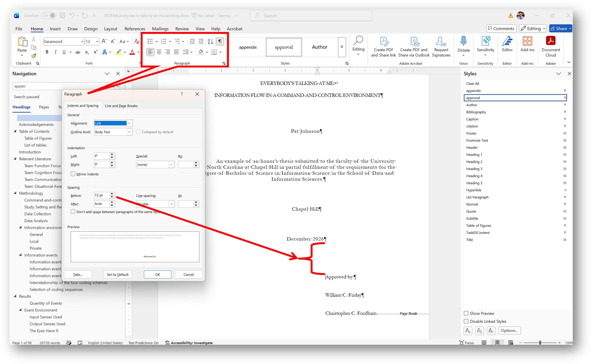Viewport: 592px width, 364px height.
Task: Click the Add-ins icon
Action: coord(527,44)
